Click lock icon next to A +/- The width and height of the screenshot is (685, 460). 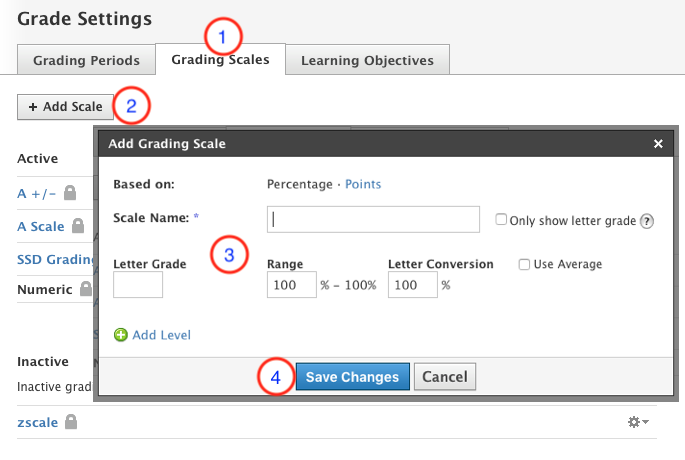point(70,192)
